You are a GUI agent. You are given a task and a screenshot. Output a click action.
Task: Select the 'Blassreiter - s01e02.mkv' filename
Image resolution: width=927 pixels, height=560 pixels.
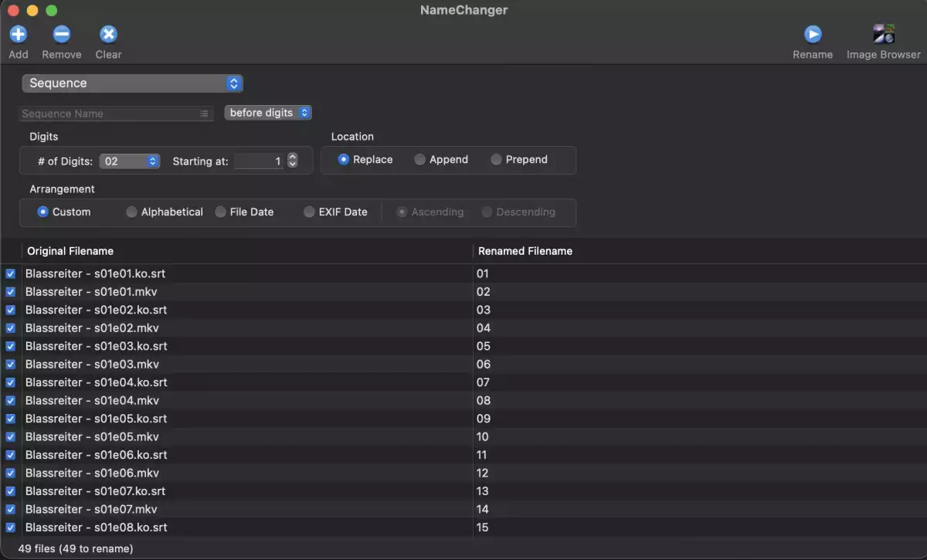coord(92,328)
